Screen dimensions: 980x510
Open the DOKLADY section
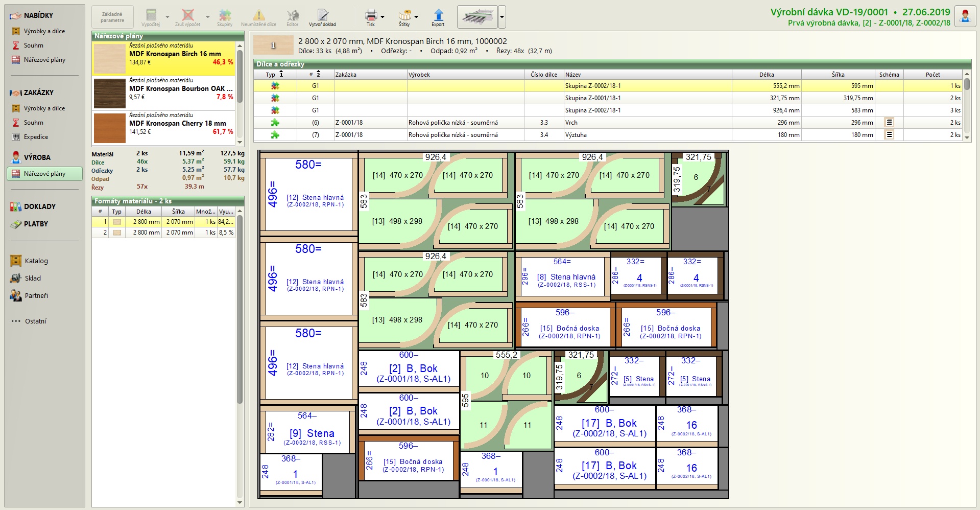[39, 207]
